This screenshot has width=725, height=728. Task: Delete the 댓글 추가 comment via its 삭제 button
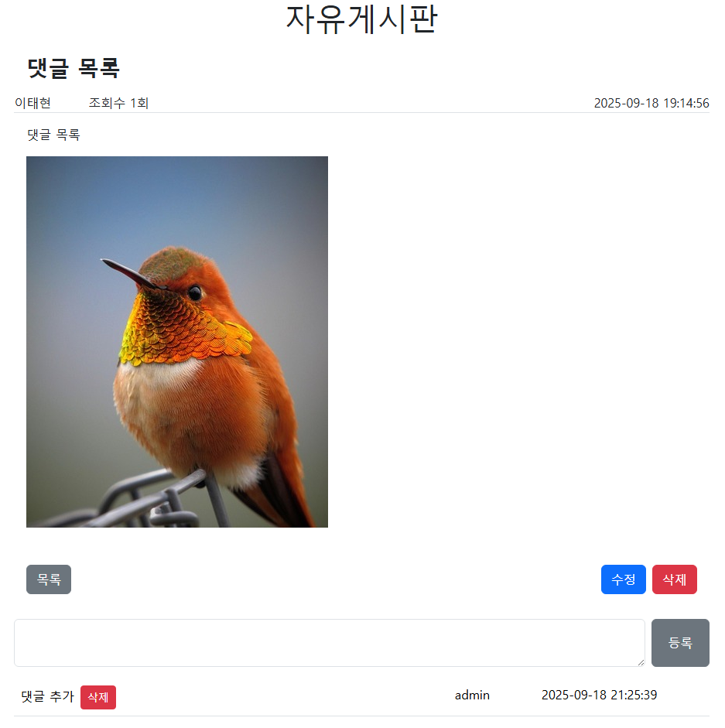(x=98, y=697)
